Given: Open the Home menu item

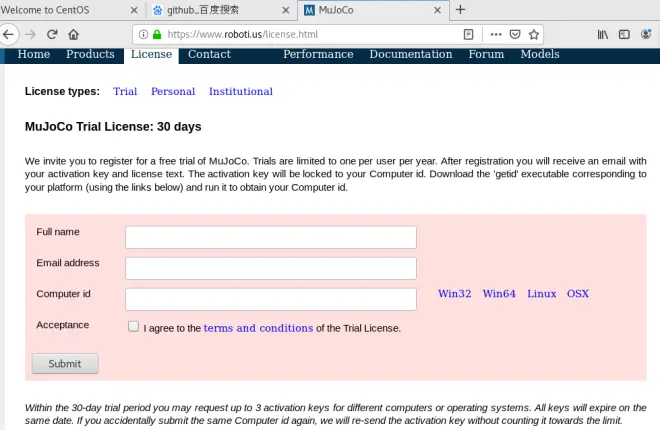Looking at the screenshot, I should point(34,54).
